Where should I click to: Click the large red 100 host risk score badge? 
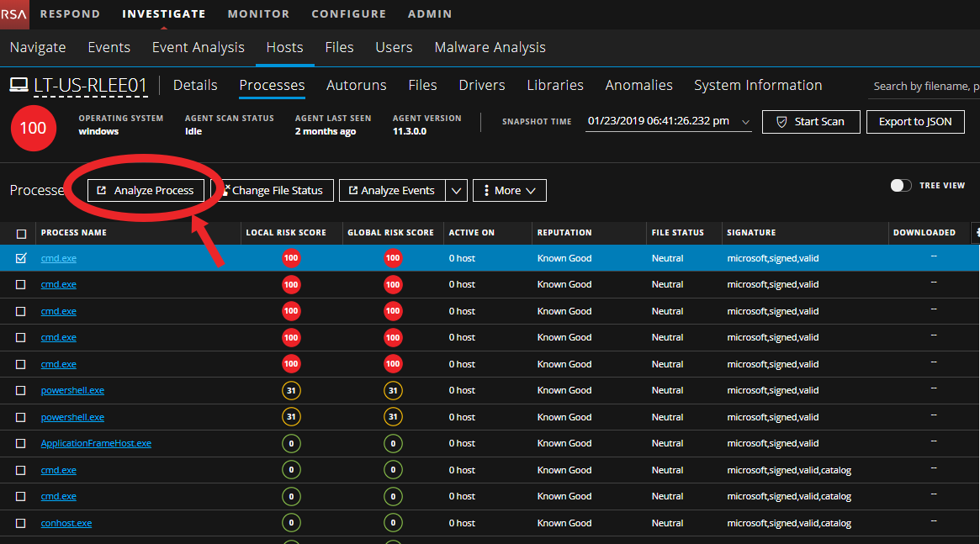point(34,128)
